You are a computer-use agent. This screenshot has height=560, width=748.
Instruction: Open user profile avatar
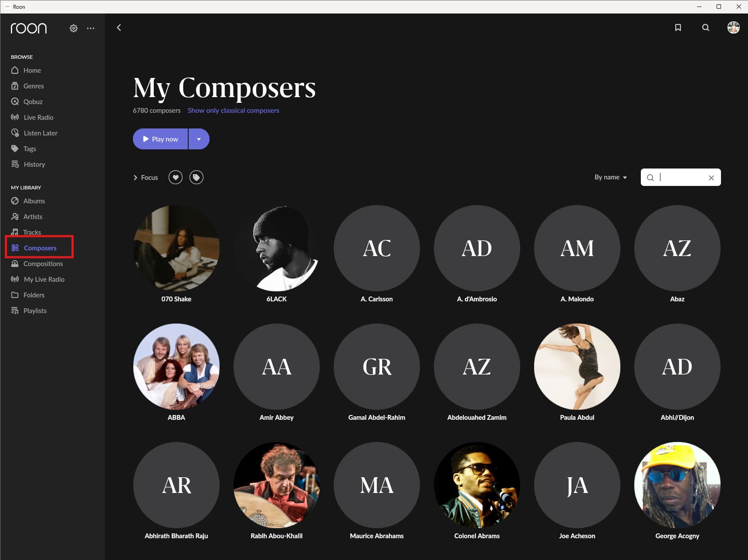[734, 27]
